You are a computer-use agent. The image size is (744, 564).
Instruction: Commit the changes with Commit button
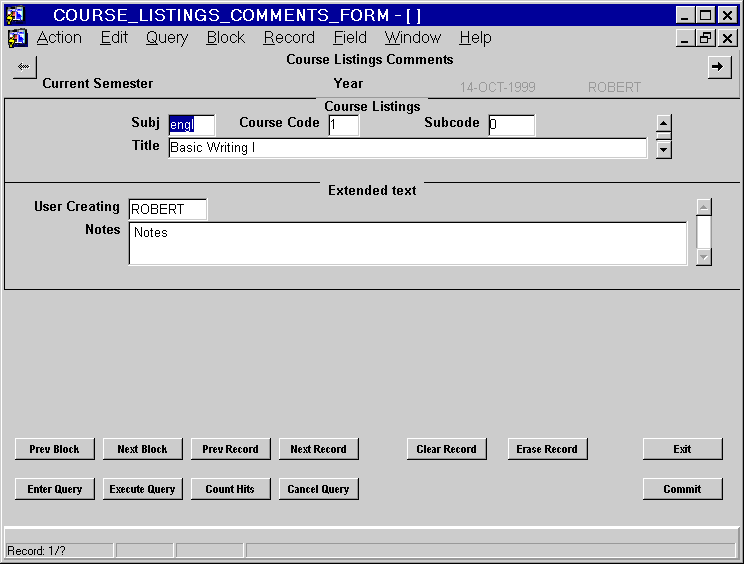coord(682,489)
